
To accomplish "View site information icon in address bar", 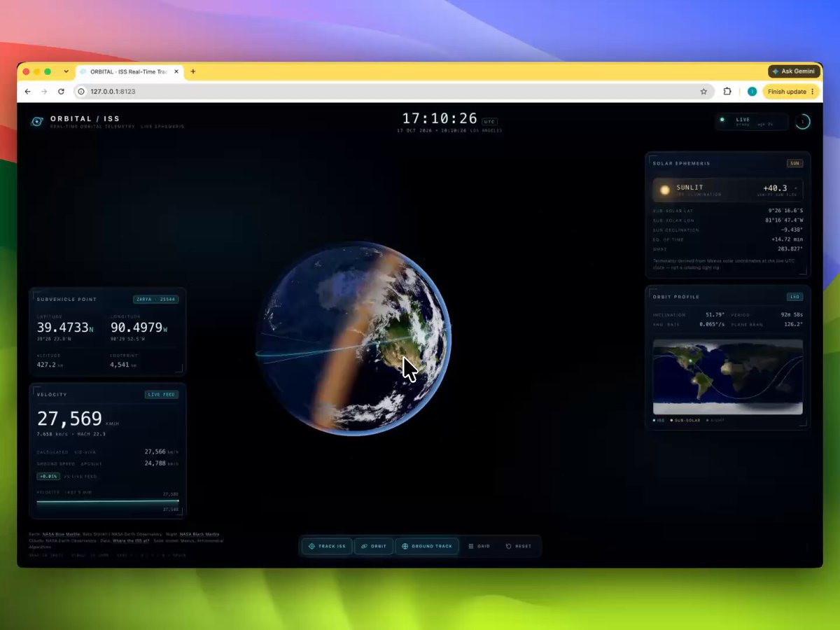I will click(x=81, y=92).
